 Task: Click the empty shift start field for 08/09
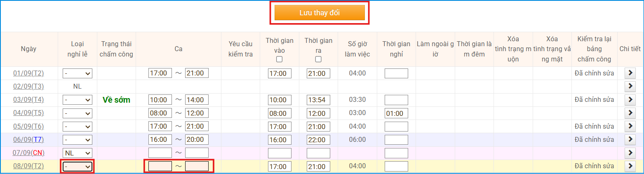(160, 167)
